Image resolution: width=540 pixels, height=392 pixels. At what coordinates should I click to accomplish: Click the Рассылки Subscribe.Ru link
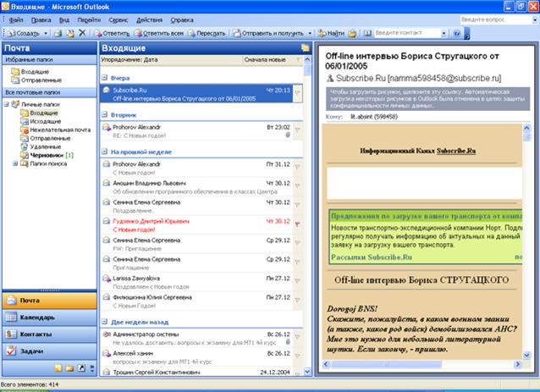(x=372, y=257)
